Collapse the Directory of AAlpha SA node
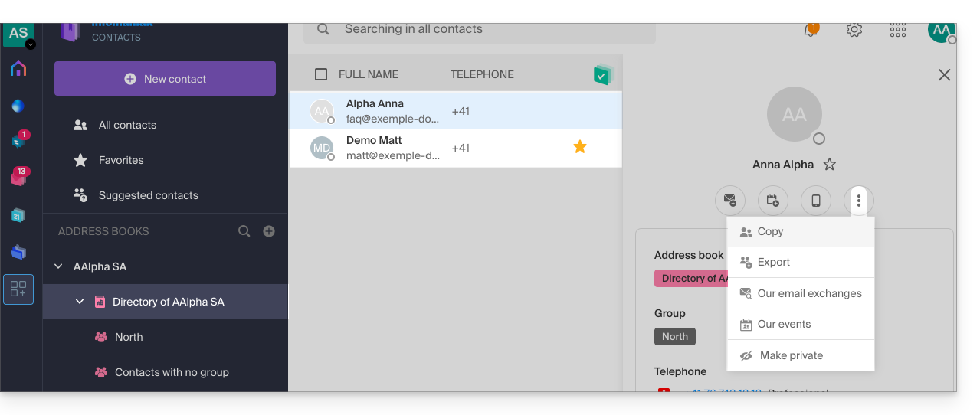Viewport: 980px width, 415px height. tap(80, 302)
